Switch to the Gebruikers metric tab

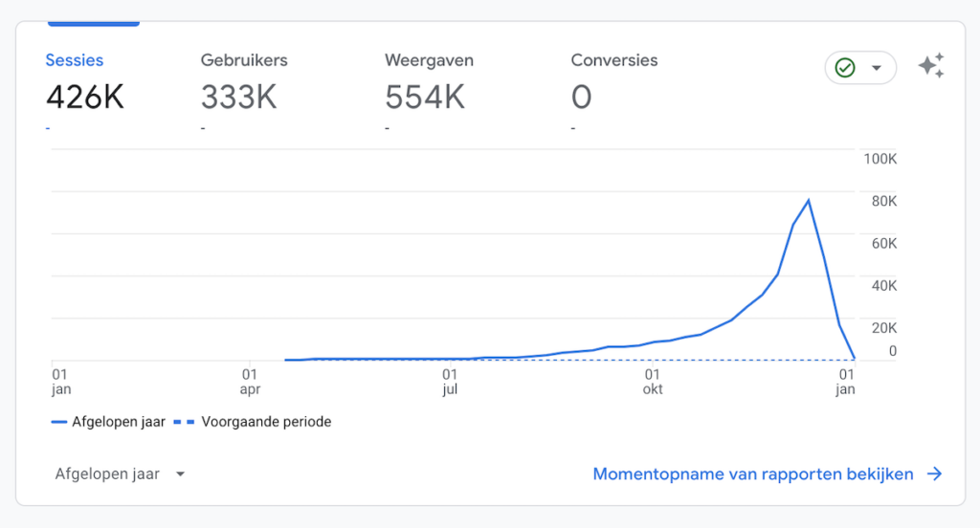(244, 60)
